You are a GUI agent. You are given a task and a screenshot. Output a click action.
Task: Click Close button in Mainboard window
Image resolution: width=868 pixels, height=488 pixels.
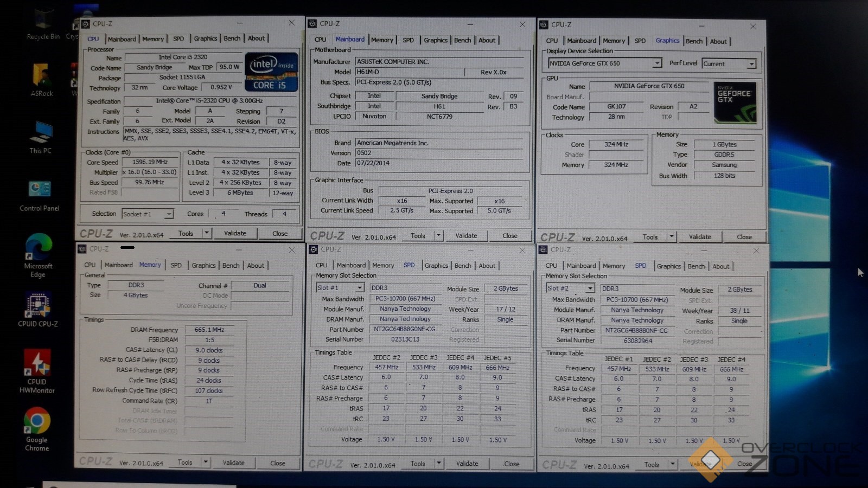[510, 236]
